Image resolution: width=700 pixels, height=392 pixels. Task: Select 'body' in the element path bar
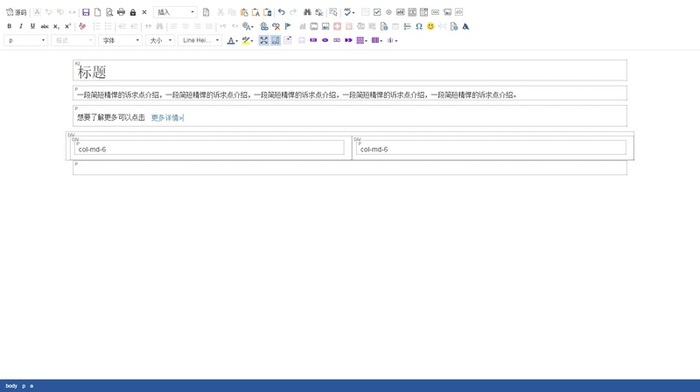tap(12, 386)
